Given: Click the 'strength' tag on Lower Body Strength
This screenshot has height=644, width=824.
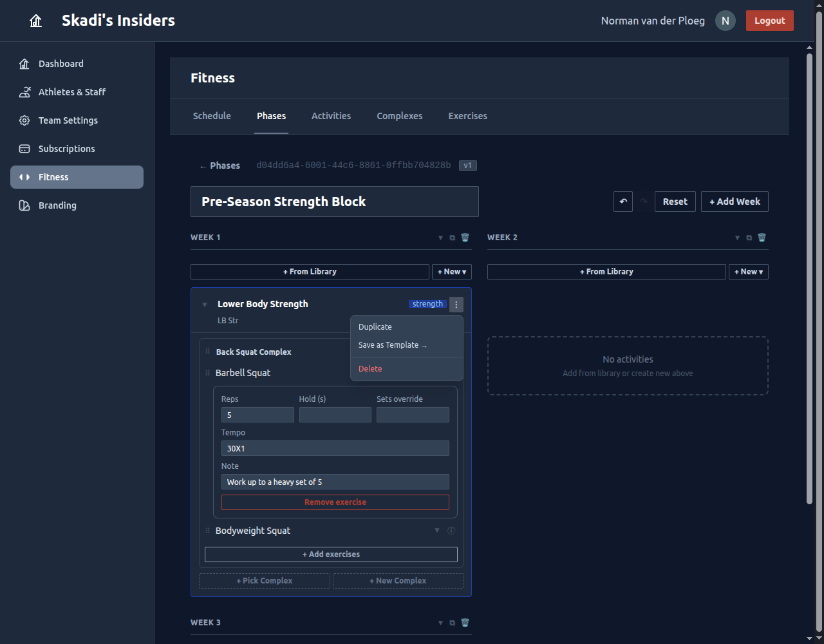Looking at the screenshot, I should [427, 304].
